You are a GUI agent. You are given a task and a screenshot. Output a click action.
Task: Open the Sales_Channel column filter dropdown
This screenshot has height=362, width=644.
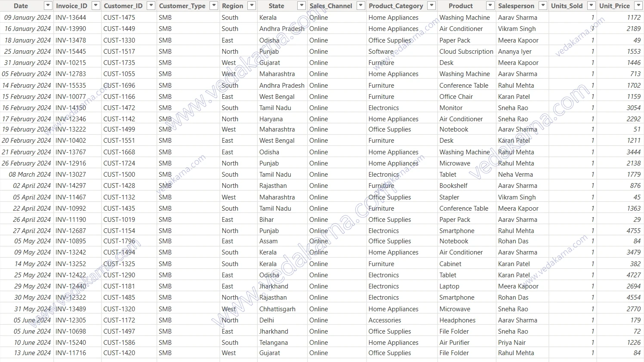click(x=361, y=6)
